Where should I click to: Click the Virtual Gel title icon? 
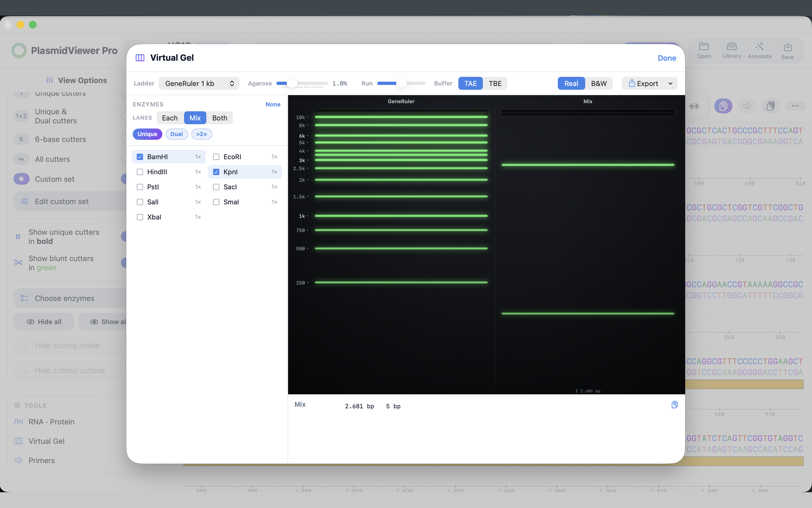click(140, 58)
